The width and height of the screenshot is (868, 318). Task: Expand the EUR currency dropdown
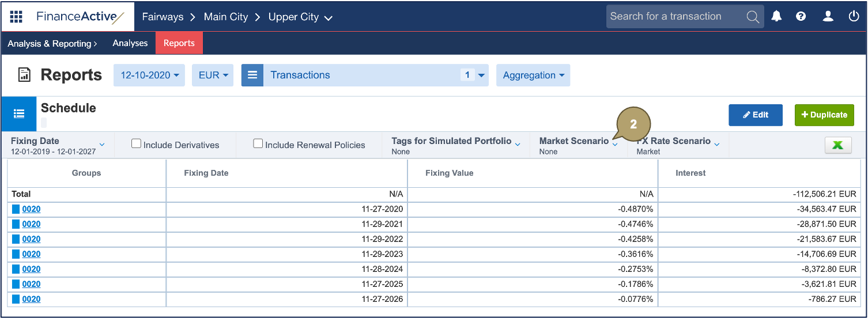[213, 75]
